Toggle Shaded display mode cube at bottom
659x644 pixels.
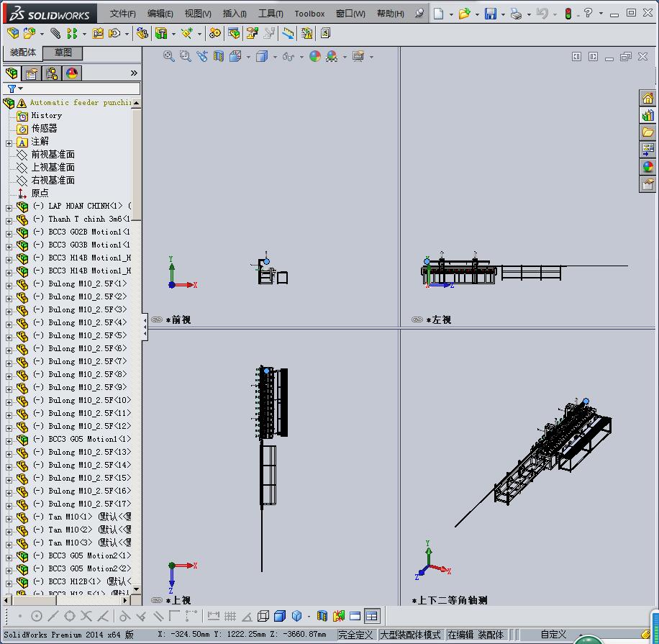point(279,616)
